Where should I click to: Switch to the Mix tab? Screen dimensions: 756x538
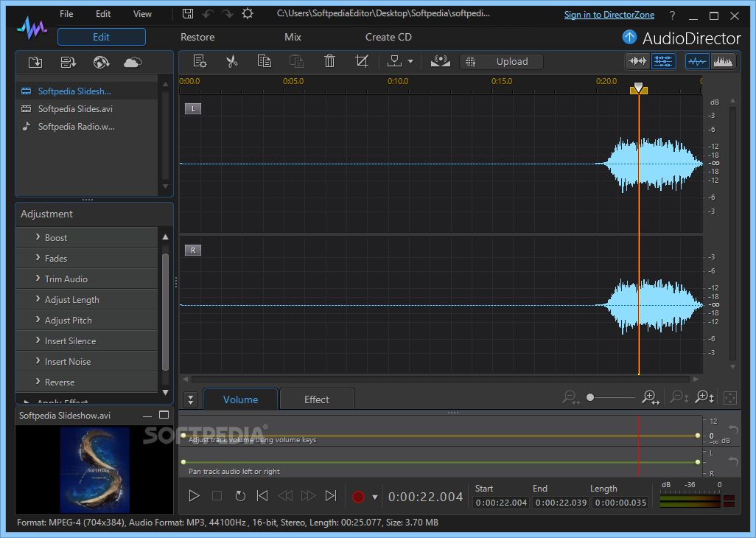(293, 37)
